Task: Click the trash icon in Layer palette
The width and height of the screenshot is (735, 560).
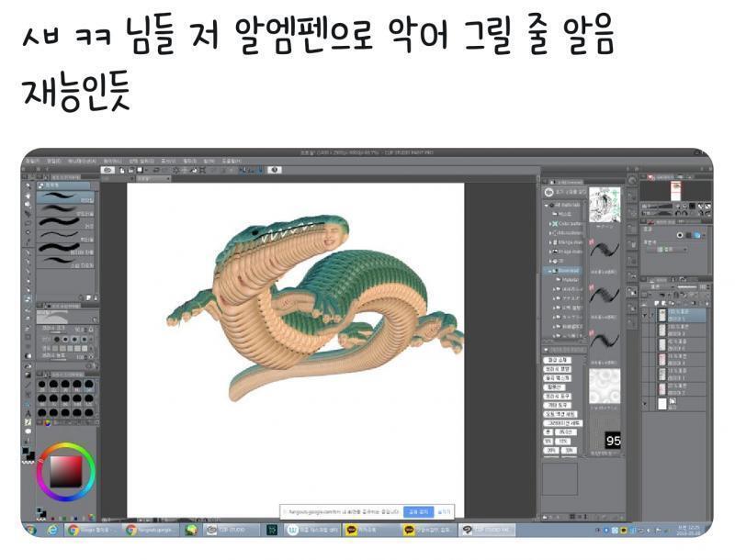Action: 707,304
